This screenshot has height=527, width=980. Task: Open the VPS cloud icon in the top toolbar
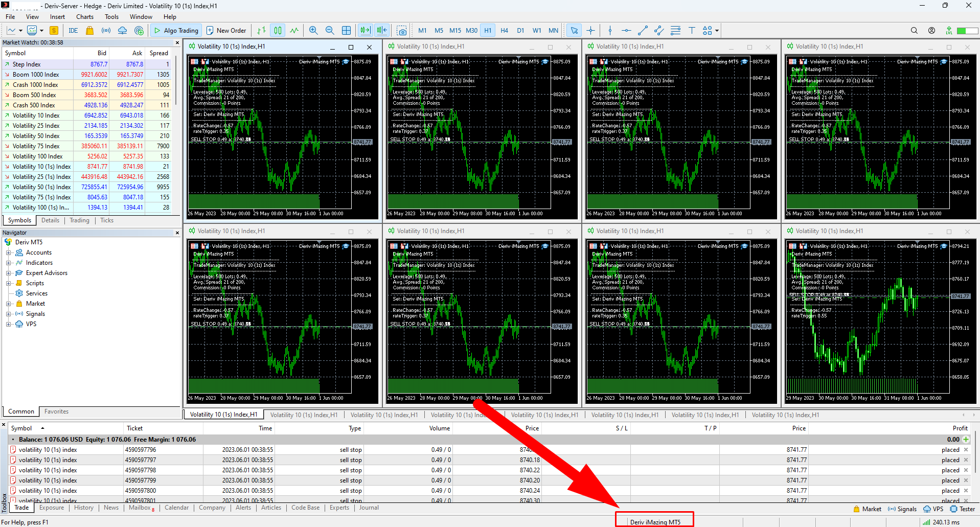pos(122,31)
